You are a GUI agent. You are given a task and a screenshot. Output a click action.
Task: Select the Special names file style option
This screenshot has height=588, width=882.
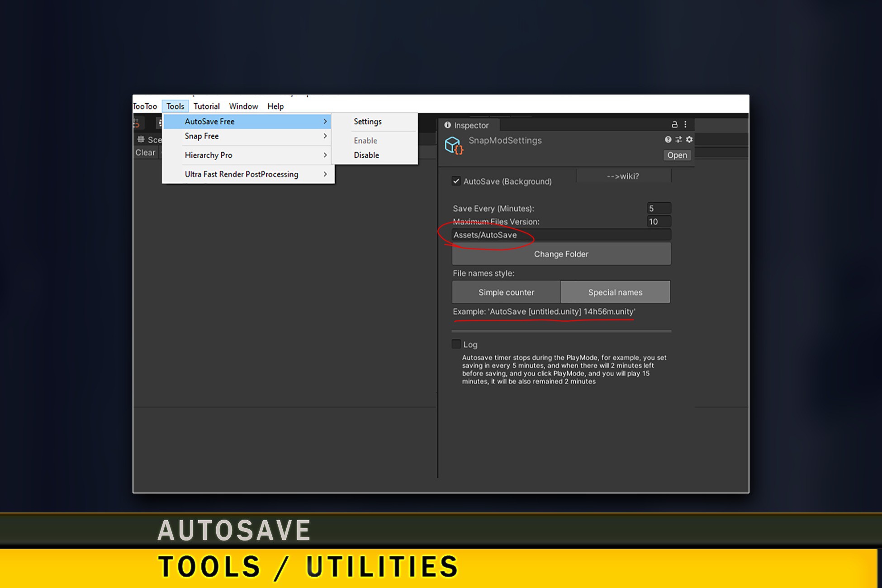click(x=615, y=292)
